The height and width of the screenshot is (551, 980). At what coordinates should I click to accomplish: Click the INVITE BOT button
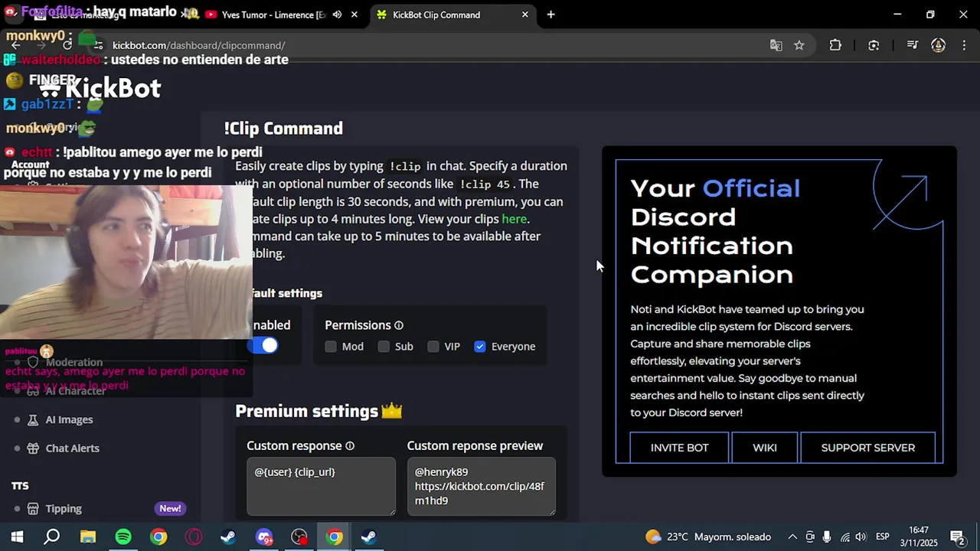click(679, 448)
